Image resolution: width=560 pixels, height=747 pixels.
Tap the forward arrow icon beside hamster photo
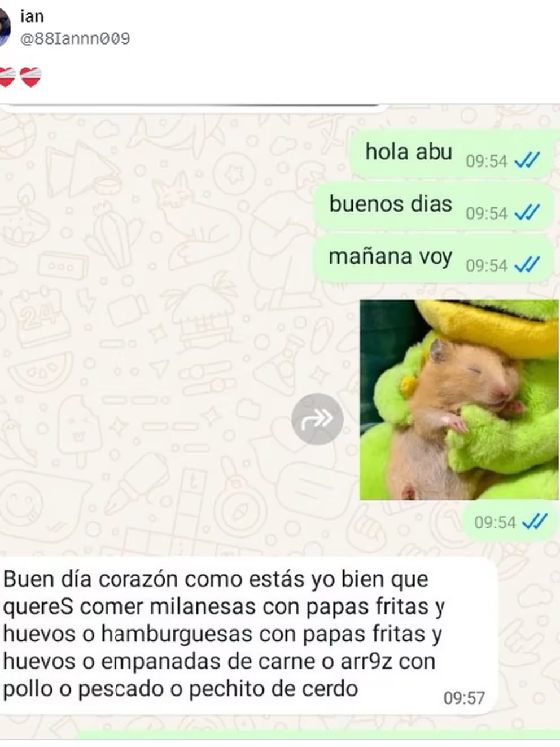pos(317,419)
